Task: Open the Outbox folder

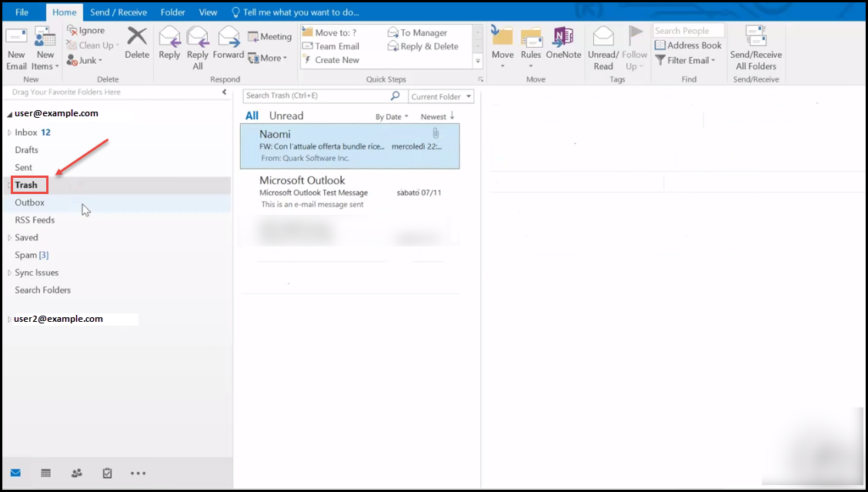Action: [x=29, y=202]
